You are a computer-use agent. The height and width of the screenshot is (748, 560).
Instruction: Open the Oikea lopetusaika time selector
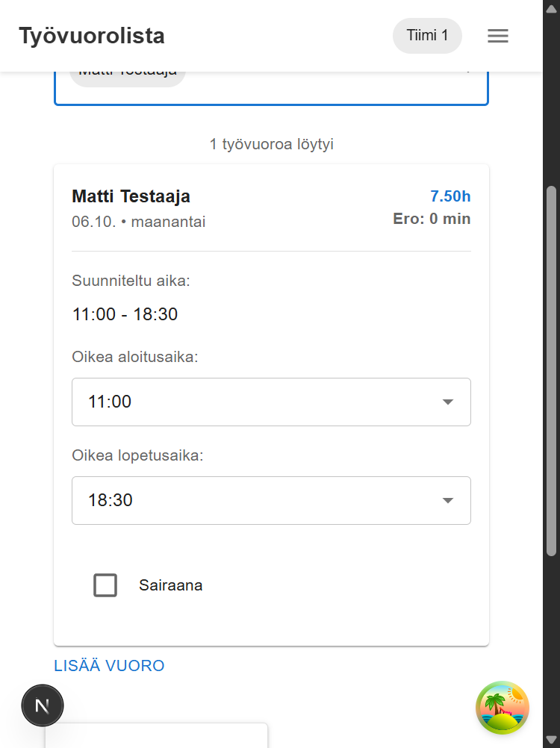pyautogui.click(x=271, y=500)
